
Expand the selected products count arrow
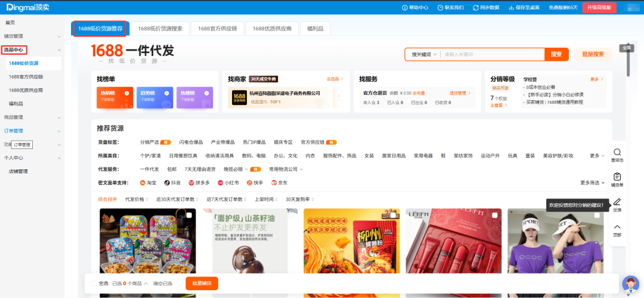click(x=146, y=284)
